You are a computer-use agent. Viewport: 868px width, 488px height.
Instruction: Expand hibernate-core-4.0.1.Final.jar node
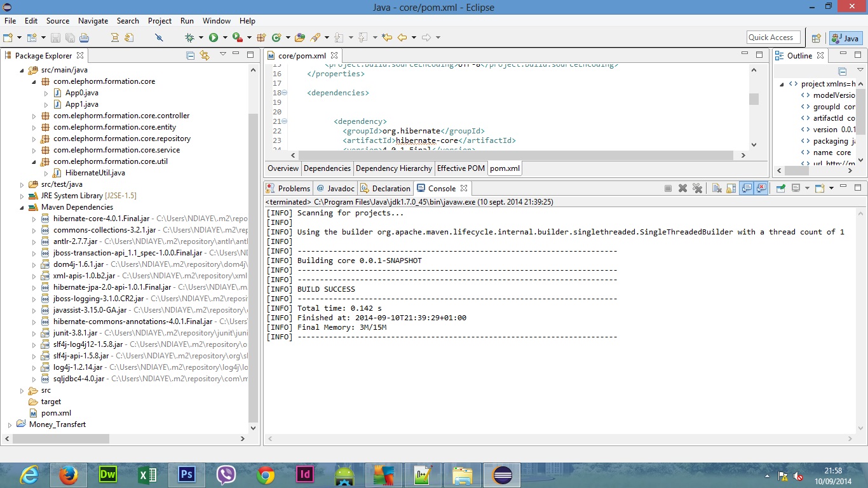34,219
